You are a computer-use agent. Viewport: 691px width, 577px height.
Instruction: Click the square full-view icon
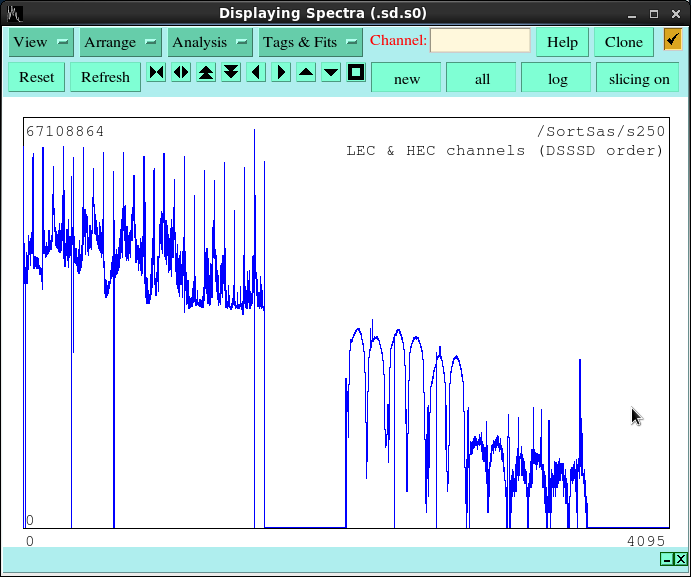(x=356, y=72)
